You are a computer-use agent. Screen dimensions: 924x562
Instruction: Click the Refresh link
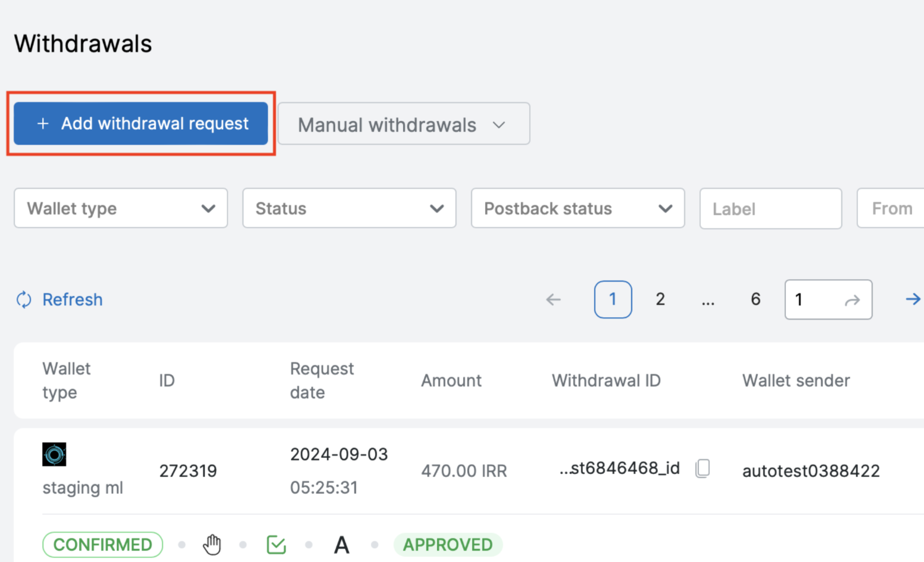click(72, 299)
